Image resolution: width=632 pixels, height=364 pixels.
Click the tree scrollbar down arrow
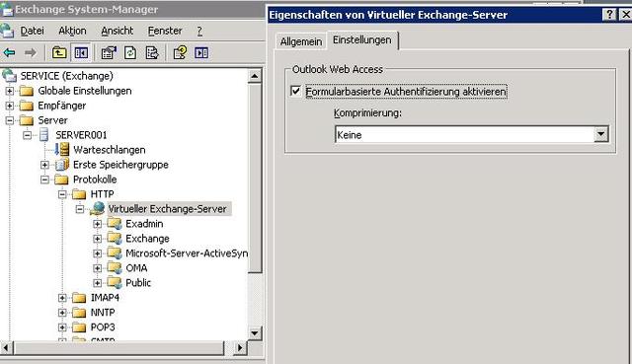(x=255, y=333)
